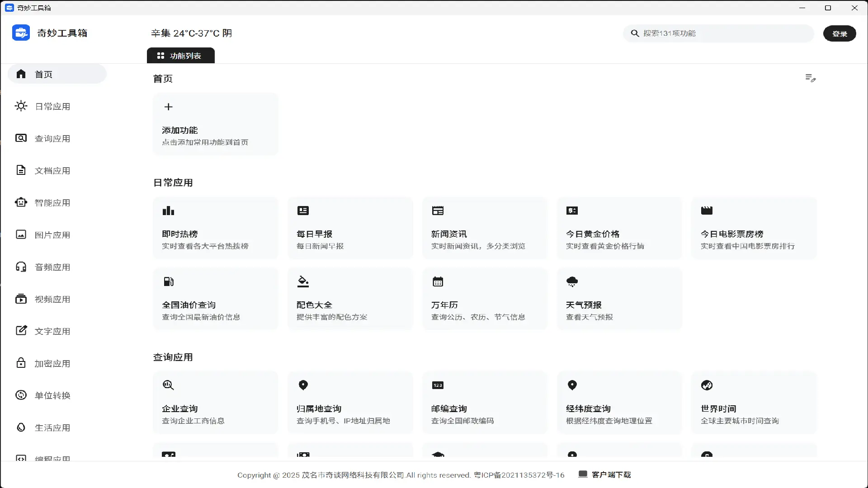Open the 单位转换 converter section
The image size is (868, 488).
point(53,395)
